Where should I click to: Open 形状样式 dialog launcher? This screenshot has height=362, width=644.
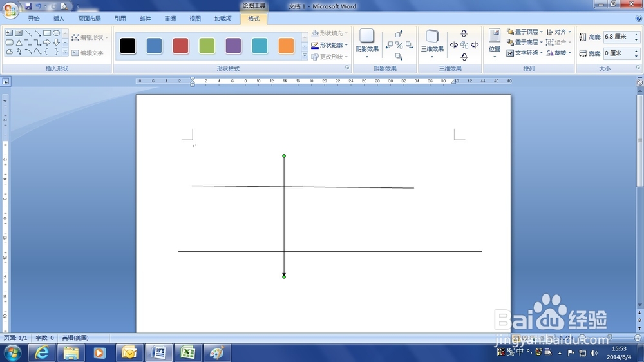(x=347, y=68)
